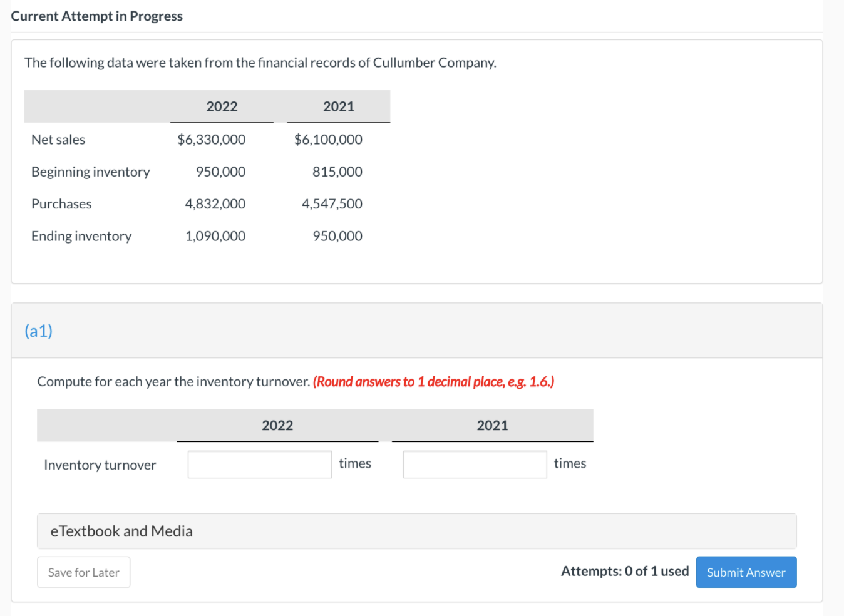Click the Beginning inventory row label
844x616 pixels.
[91, 171]
